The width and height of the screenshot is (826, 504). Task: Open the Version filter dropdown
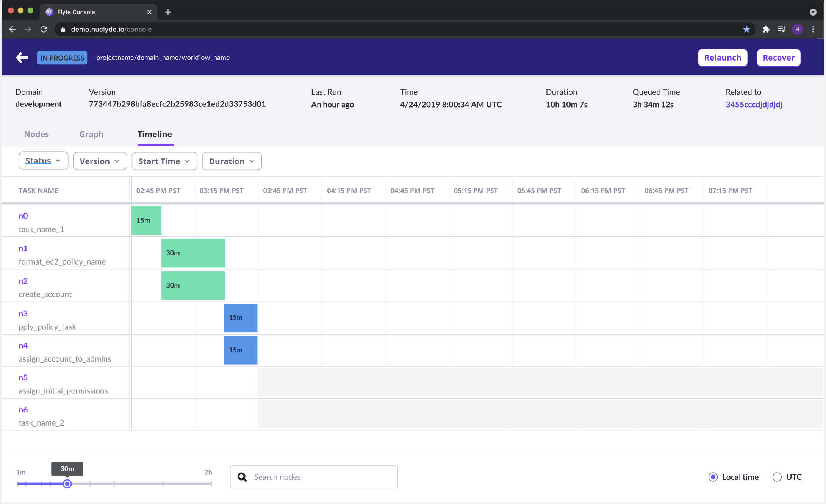click(100, 161)
